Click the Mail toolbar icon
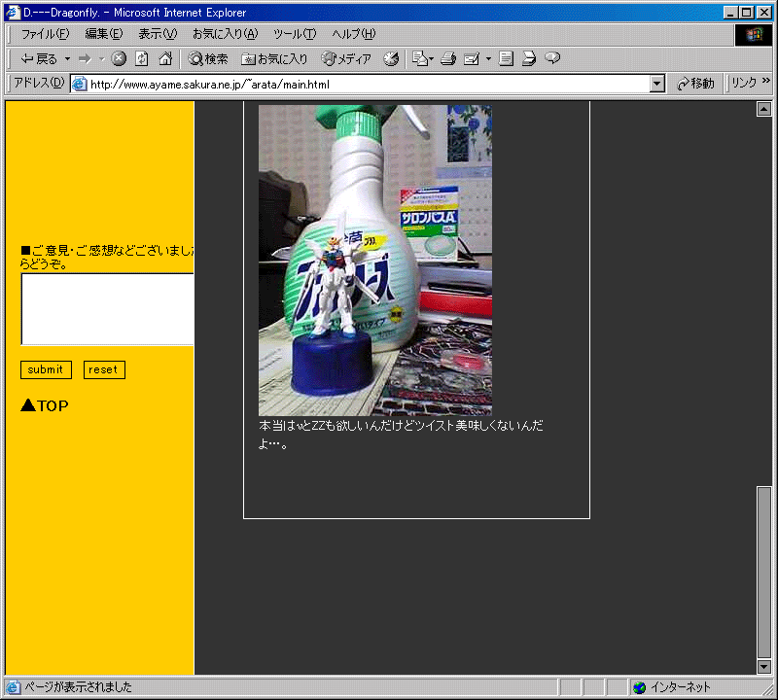The width and height of the screenshot is (778, 700). coord(422,59)
